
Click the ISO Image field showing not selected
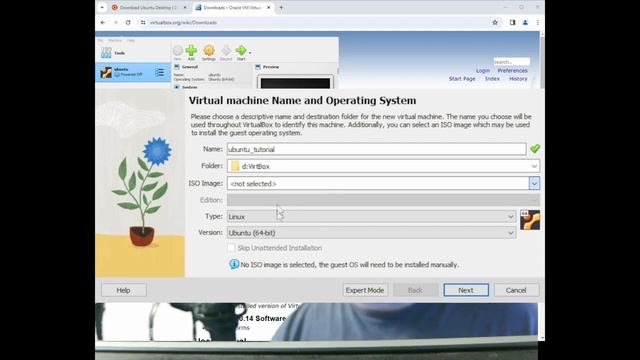tap(378, 184)
